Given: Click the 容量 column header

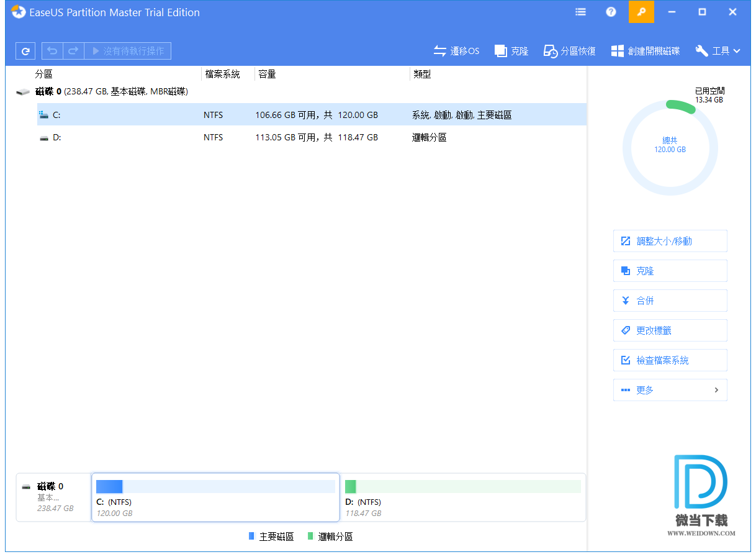Looking at the screenshot, I should 267,74.
